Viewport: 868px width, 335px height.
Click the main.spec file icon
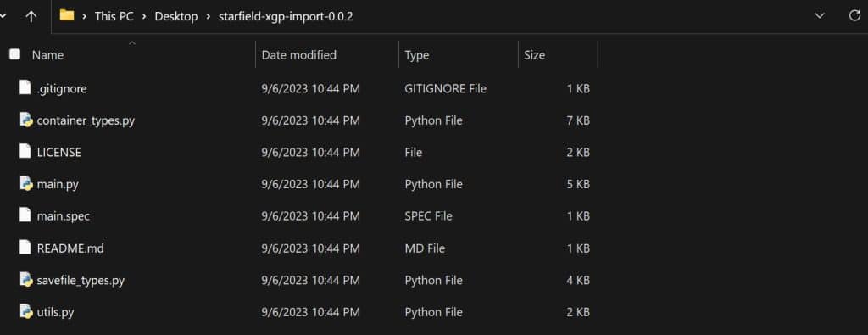pos(25,215)
